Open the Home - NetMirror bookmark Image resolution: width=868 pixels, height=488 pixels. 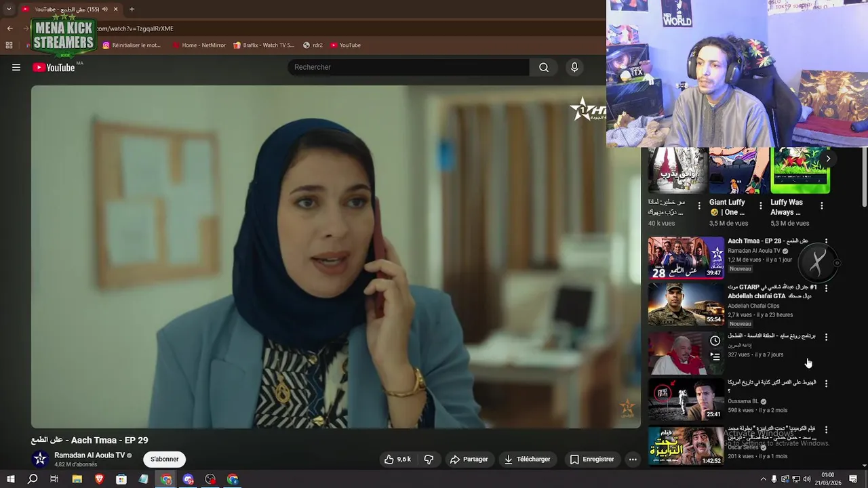(199, 45)
